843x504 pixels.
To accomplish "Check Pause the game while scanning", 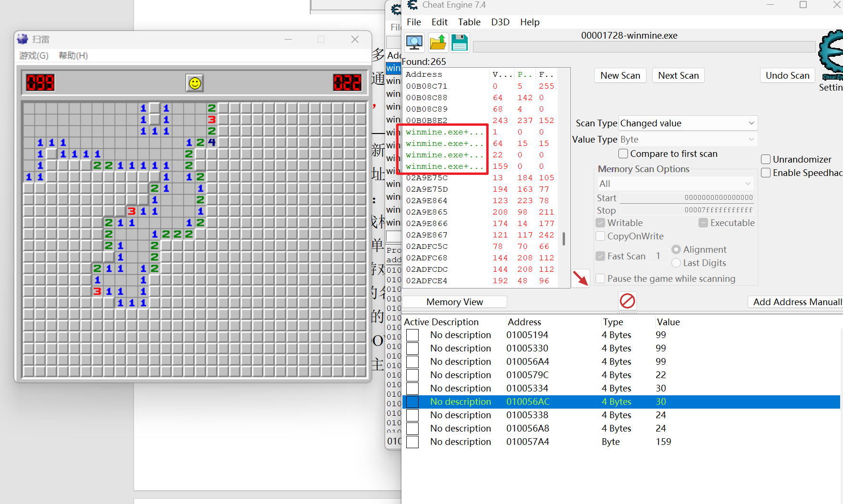I will [600, 278].
